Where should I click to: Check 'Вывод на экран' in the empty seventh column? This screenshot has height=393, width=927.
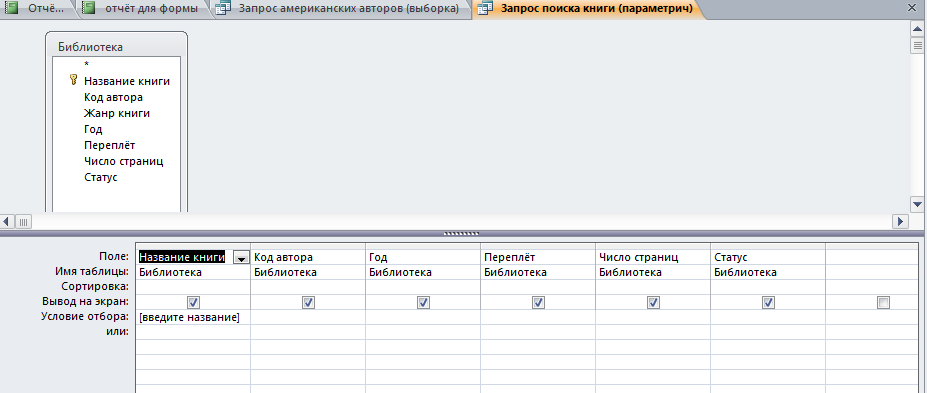click(883, 303)
